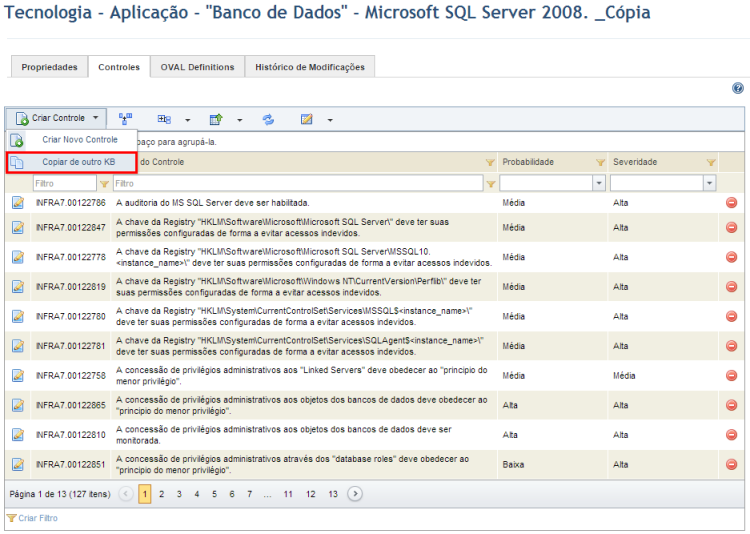Screen dimensions: 750x534
Task: Edit control INFRA7.00122781
Action: pyautogui.click(x=18, y=346)
